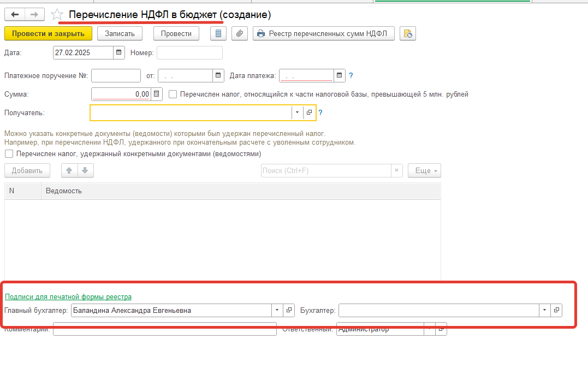Screen dimensions: 588x386
Task: Expand the Главный бухгалтер dropdown
Action: tap(277, 310)
